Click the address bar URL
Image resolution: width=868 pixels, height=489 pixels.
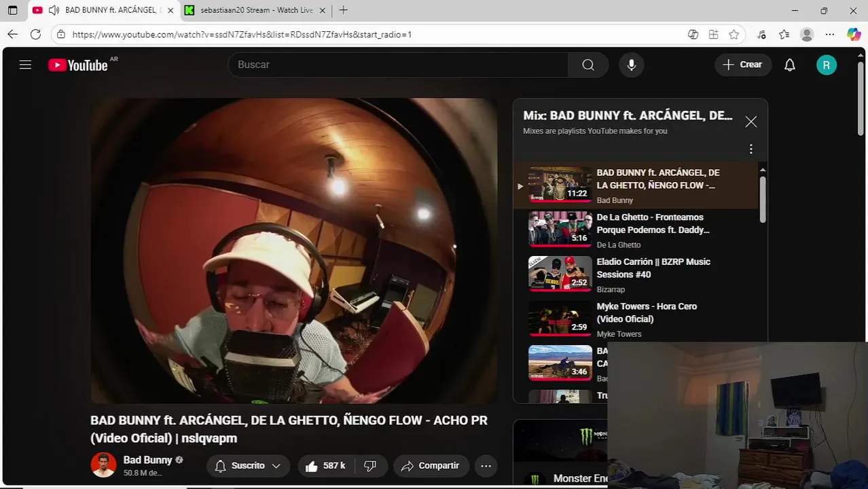click(x=242, y=35)
